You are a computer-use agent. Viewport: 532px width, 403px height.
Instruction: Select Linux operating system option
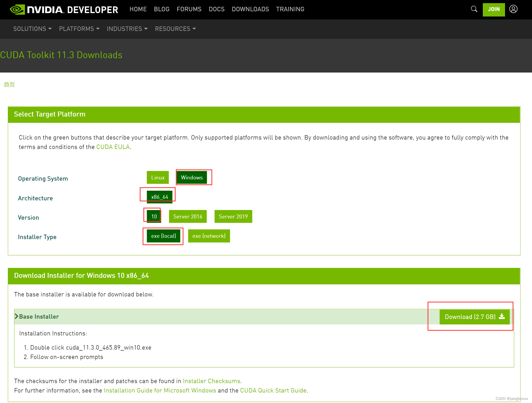pyautogui.click(x=158, y=178)
